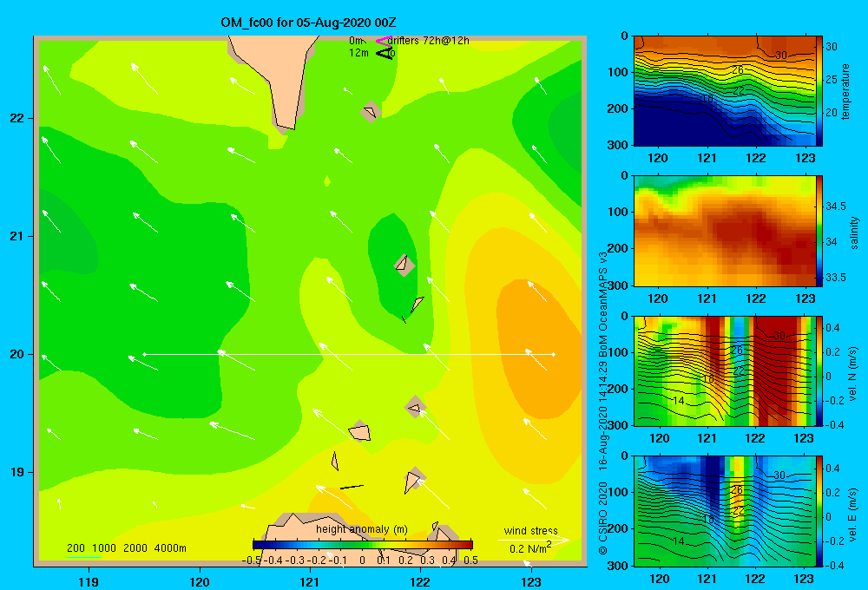The image size is (868, 590).
Task: Click the latitude 22 label on map's left axis
Action: (x=17, y=119)
